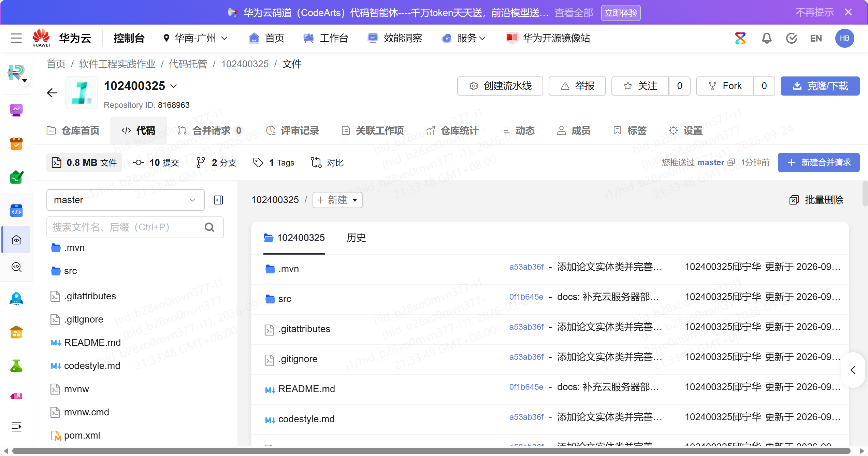Open the flask test sidebar icon

[x=16, y=366]
